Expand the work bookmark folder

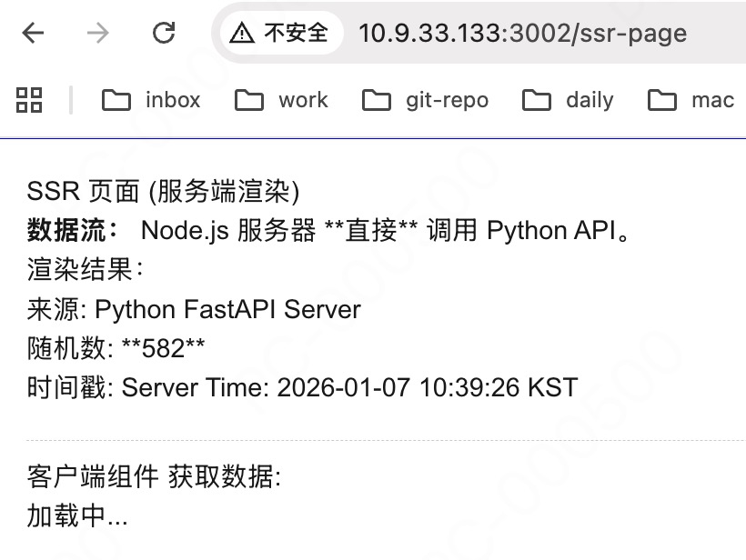(282, 100)
